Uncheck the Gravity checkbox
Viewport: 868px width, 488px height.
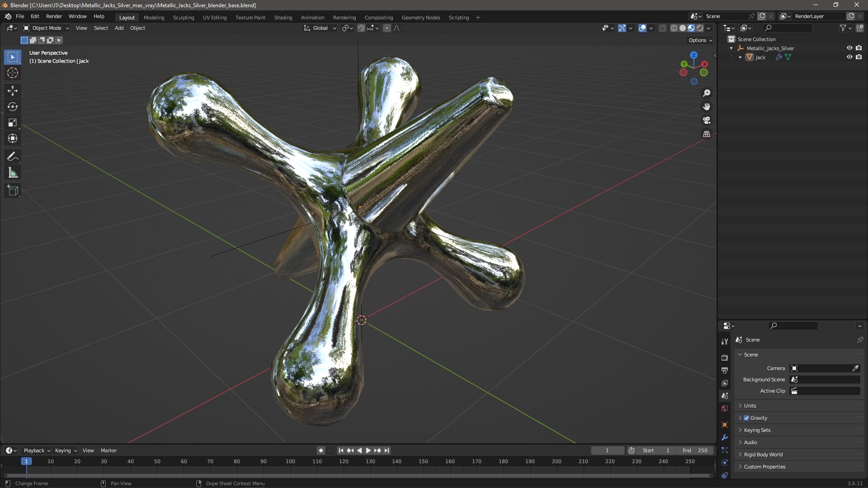tap(746, 418)
